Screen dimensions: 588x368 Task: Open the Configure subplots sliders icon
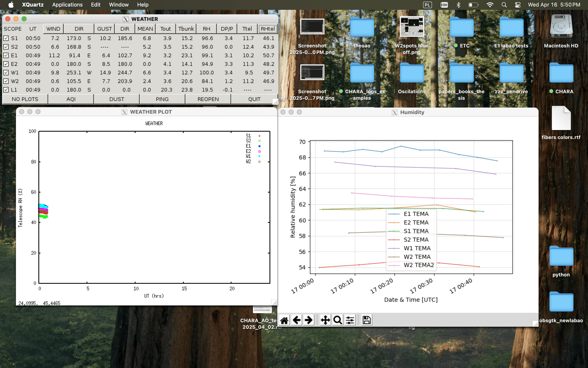(350, 320)
